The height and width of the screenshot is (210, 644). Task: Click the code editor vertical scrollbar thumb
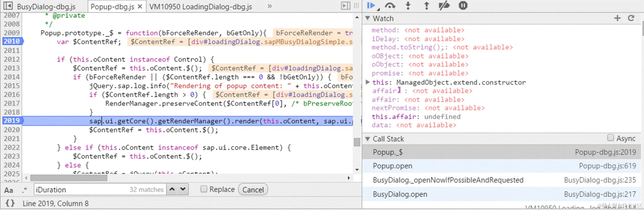tap(357, 142)
